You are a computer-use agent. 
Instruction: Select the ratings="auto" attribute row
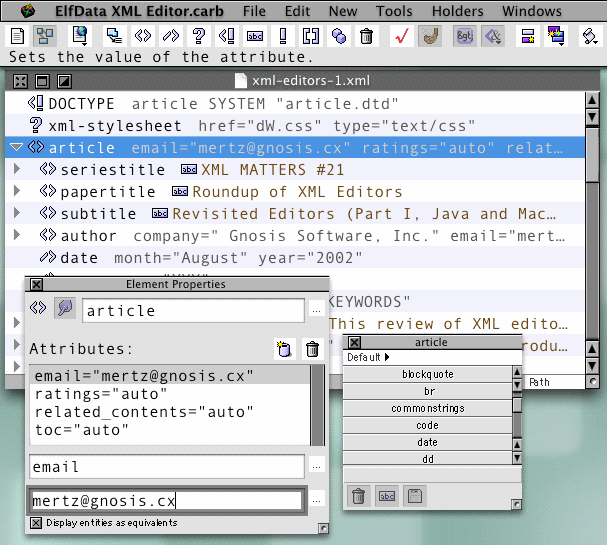[x=170, y=394]
